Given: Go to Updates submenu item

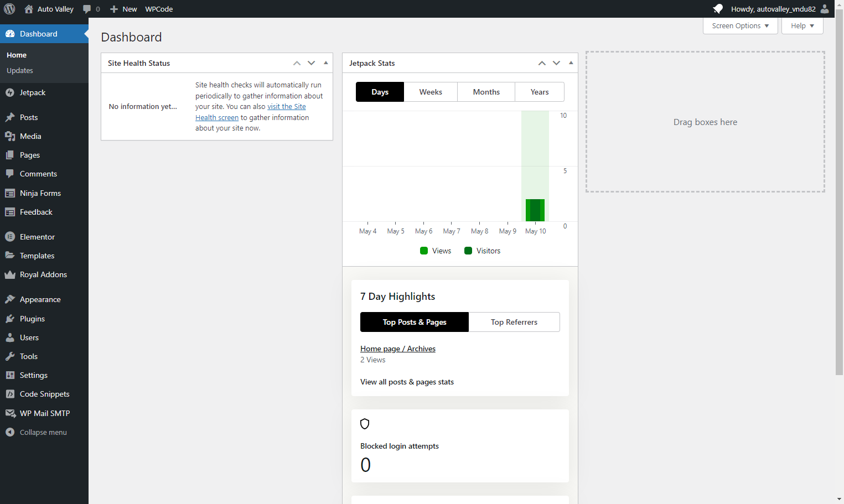Looking at the screenshot, I should 20,70.
